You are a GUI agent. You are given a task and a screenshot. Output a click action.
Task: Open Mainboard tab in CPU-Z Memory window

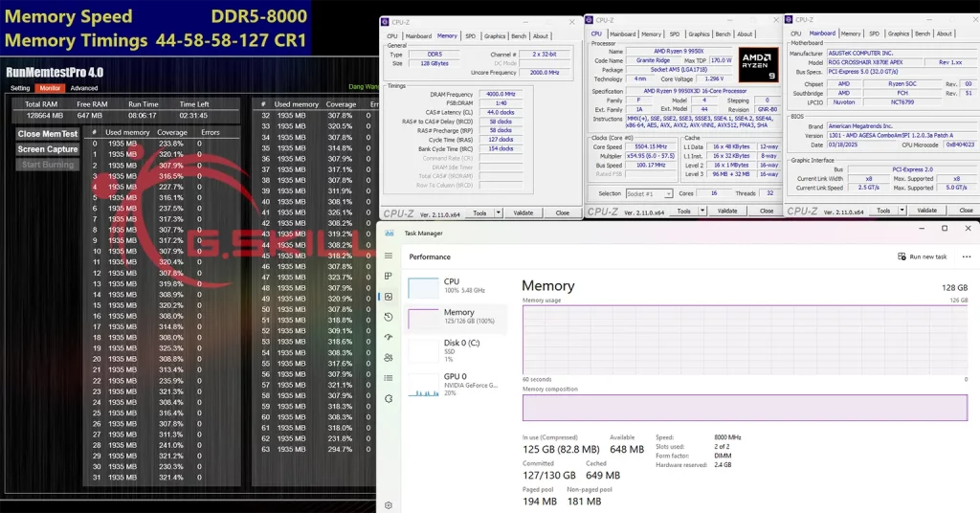point(418,36)
